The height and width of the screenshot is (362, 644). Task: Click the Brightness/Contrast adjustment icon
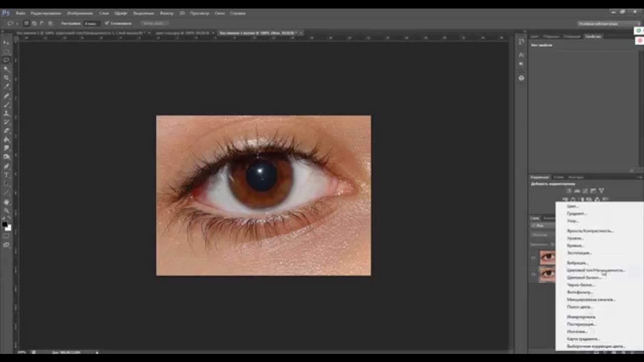click(x=569, y=191)
